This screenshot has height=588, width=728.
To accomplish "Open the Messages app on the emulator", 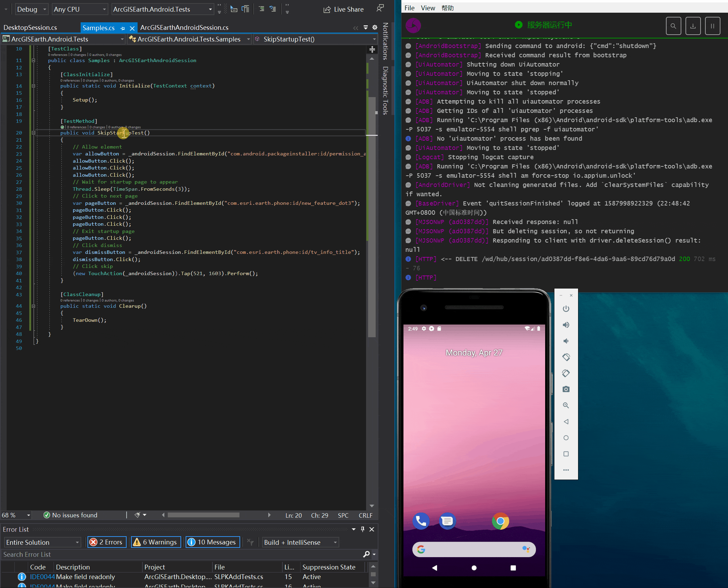I will [x=447, y=521].
